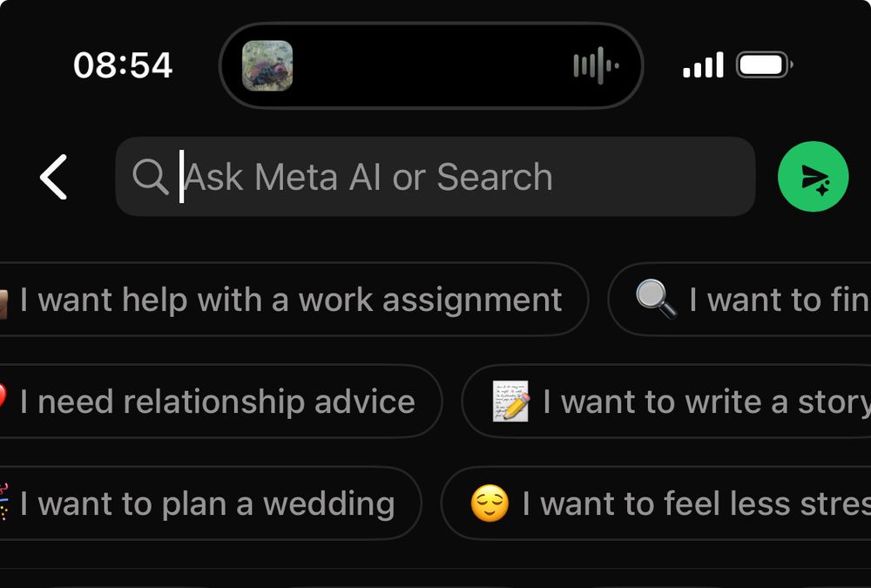Tap the cellular signal bars
Screen dimensions: 871x588
tap(702, 64)
